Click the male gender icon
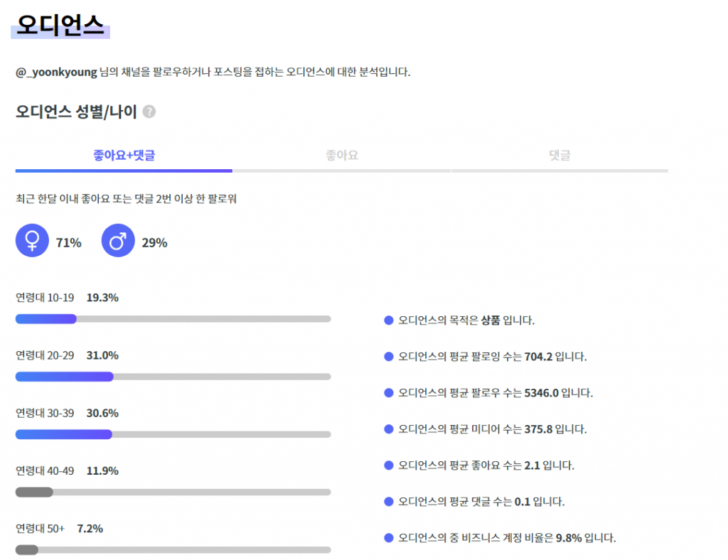 pyautogui.click(x=118, y=241)
